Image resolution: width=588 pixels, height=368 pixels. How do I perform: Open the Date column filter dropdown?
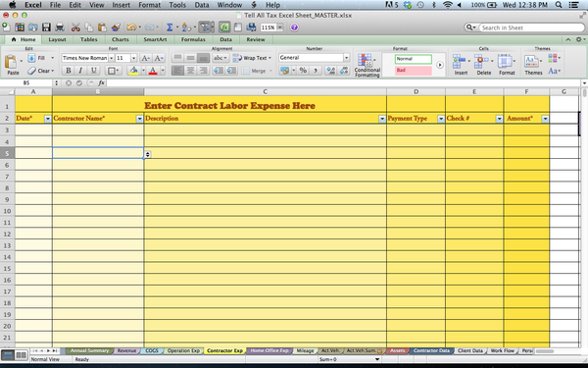(48, 119)
